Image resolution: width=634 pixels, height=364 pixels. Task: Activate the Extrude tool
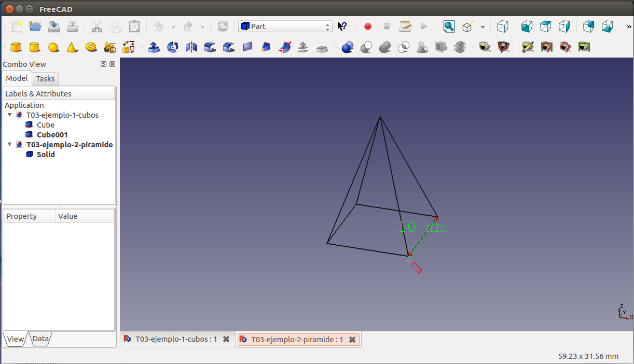[154, 48]
